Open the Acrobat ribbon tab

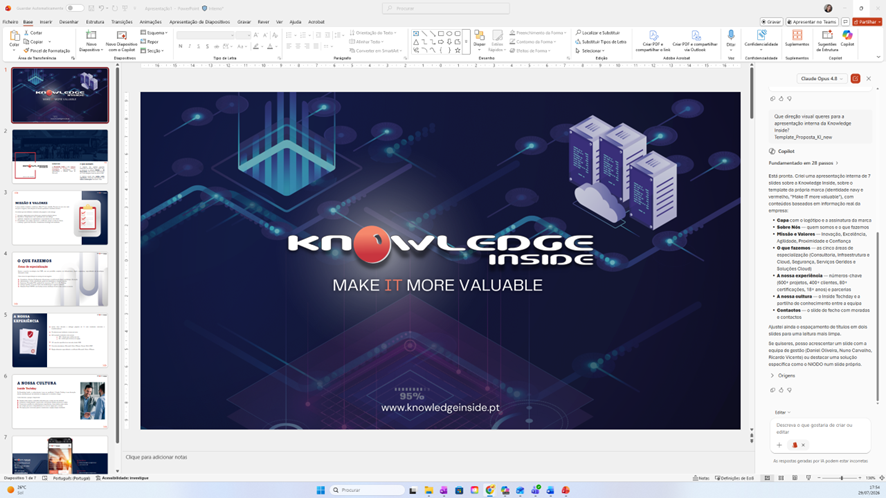[x=316, y=21]
